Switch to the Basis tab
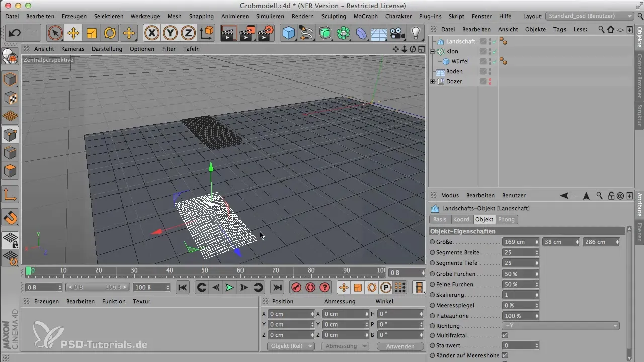The height and width of the screenshot is (362, 644). tap(440, 219)
